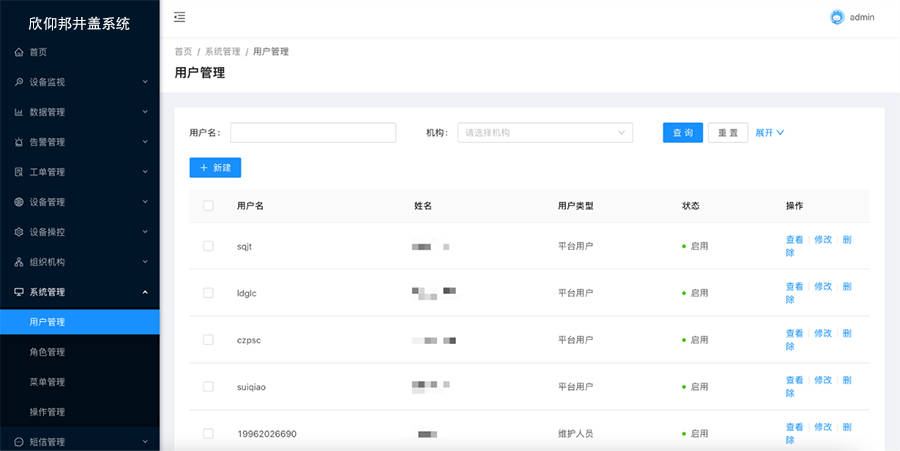900x451 pixels.
Task: Expand more filters with 展开
Action: 769,133
